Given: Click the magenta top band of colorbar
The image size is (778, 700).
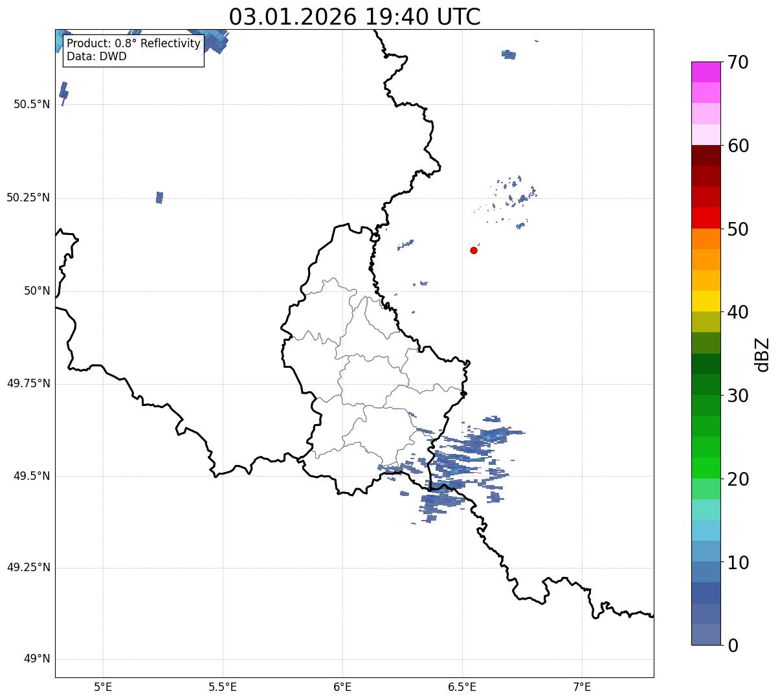Looking at the screenshot, I should (706, 72).
